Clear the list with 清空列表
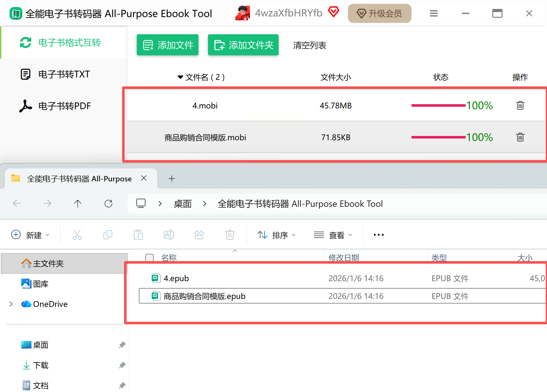 pyautogui.click(x=310, y=45)
